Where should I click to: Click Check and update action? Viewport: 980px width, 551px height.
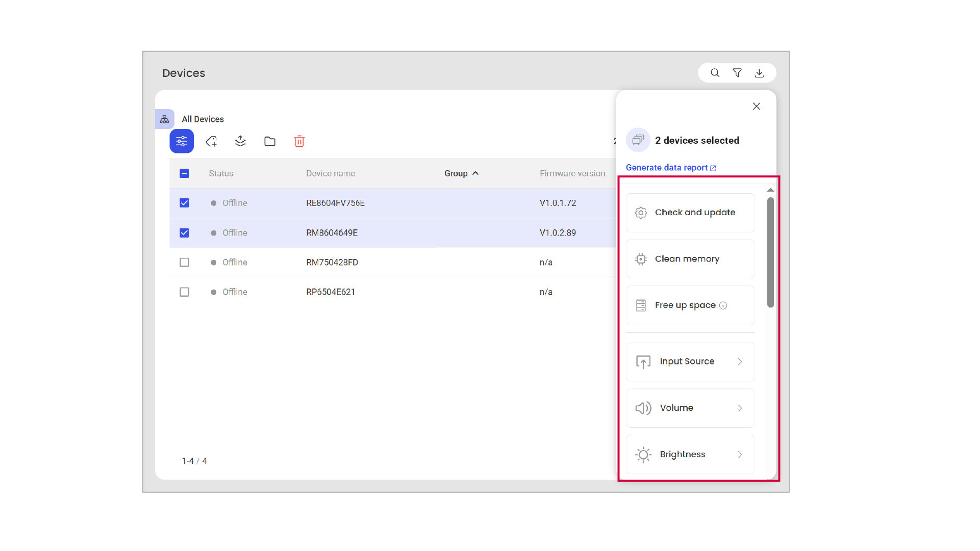click(x=690, y=213)
